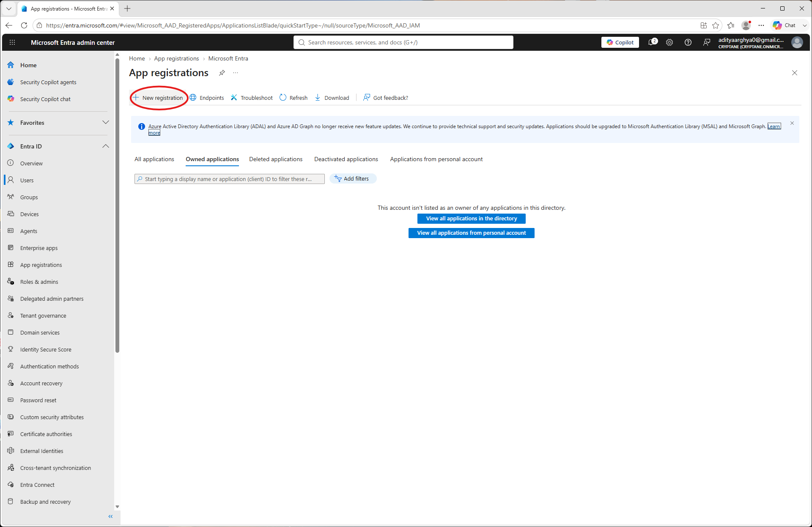The width and height of the screenshot is (812, 527).
Task: Open the apps grid waffle menu
Action: tap(12, 42)
